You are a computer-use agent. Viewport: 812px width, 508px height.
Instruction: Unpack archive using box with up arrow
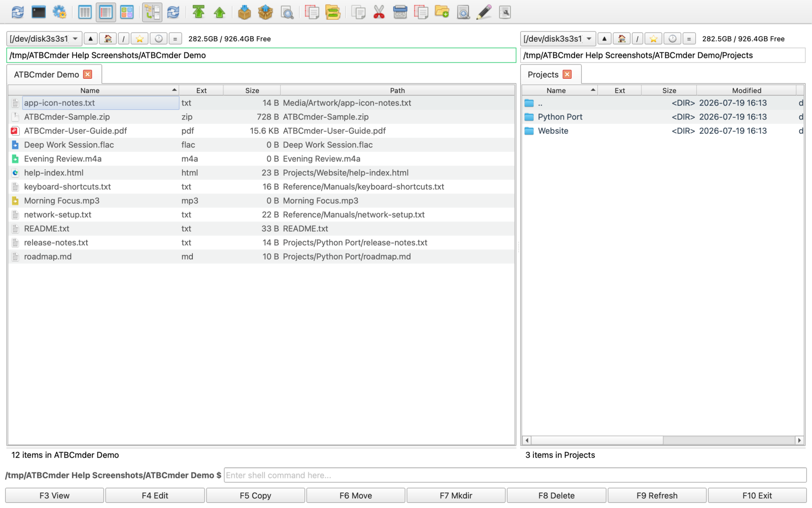(265, 12)
